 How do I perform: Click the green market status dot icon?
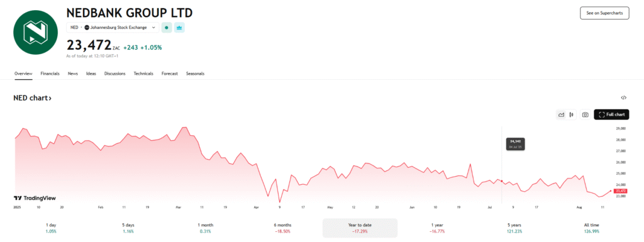[x=166, y=28]
